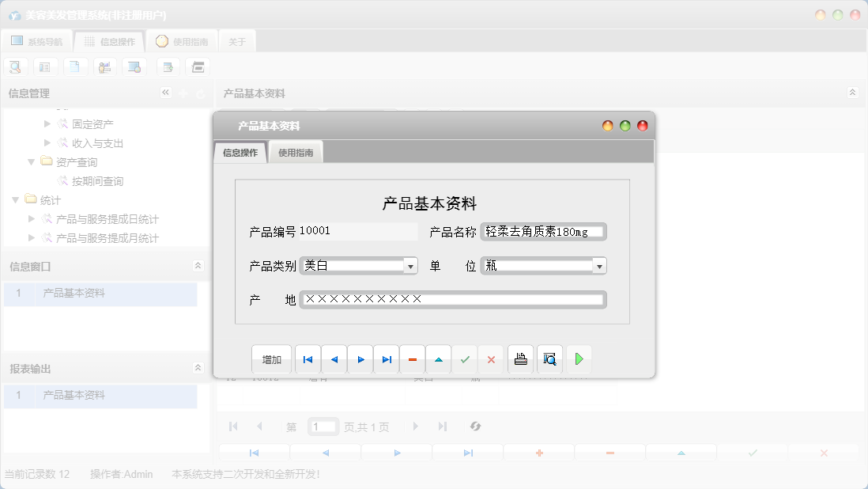The height and width of the screenshot is (489, 868).
Task: Click the print icon in the dialog toolbar
Action: click(520, 358)
